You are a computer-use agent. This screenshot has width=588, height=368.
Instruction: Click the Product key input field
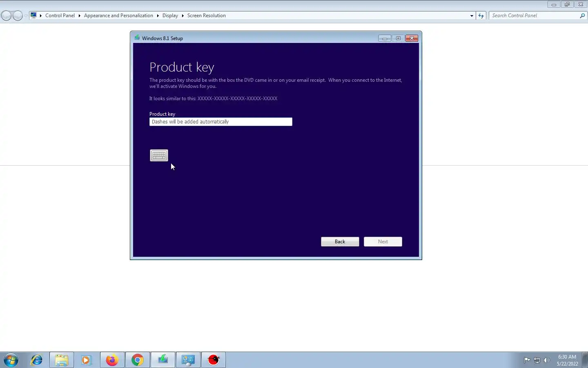(x=220, y=122)
